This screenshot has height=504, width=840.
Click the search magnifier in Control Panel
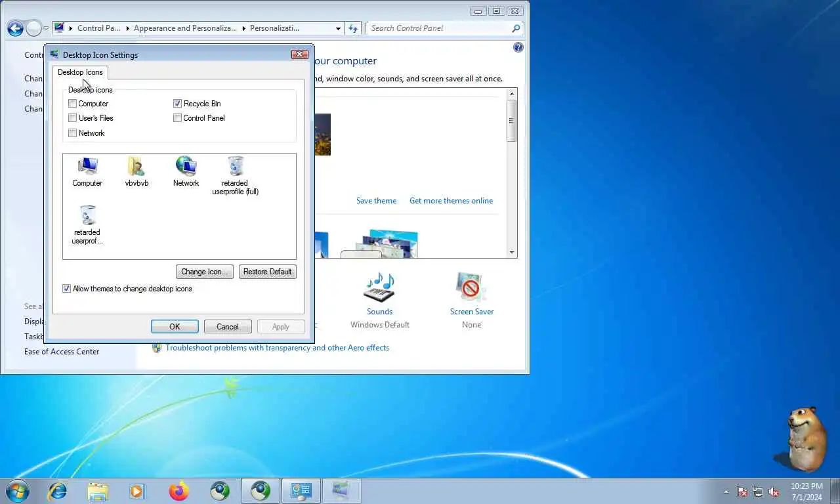[x=516, y=28]
